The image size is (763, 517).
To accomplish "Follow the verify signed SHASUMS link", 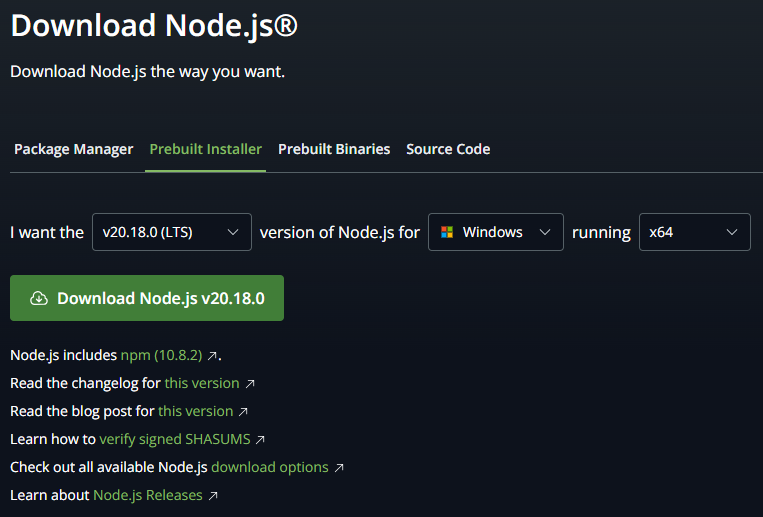I will [175, 440].
